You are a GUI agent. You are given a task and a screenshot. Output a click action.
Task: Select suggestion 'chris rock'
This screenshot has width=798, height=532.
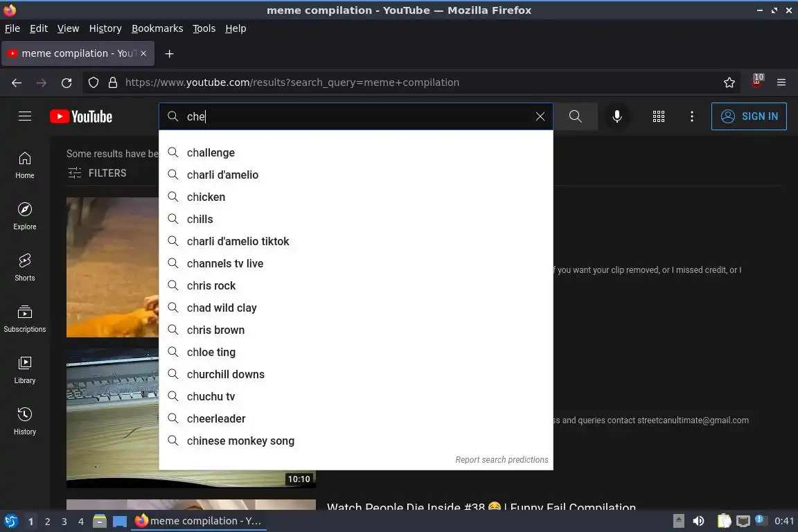click(x=356, y=285)
